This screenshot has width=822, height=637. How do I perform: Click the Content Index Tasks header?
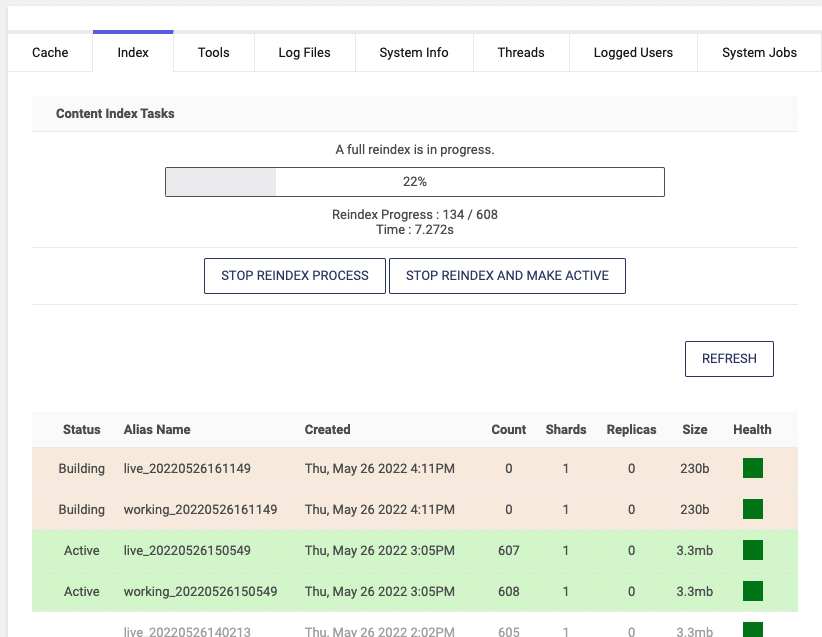point(115,114)
